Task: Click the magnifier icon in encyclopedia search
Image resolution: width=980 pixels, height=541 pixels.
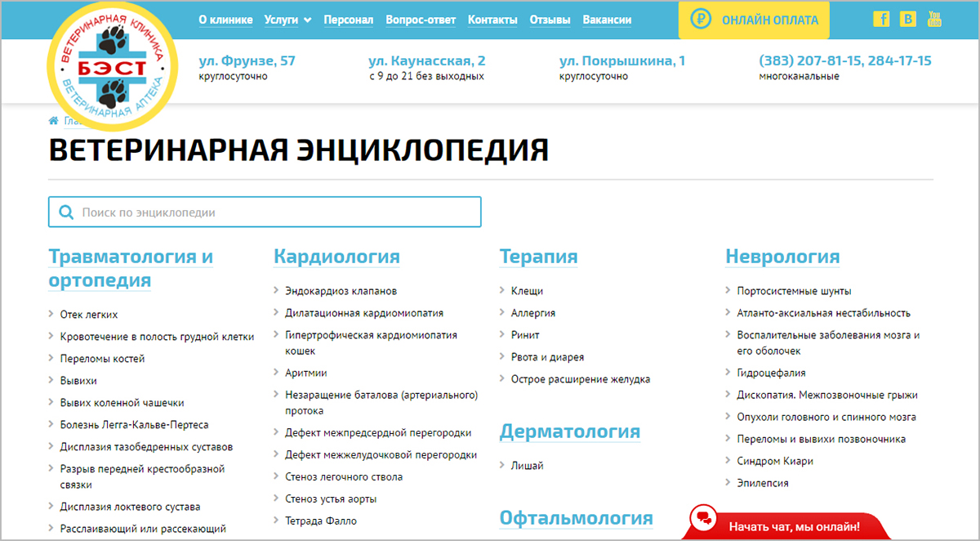Action: (x=65, y=212)
